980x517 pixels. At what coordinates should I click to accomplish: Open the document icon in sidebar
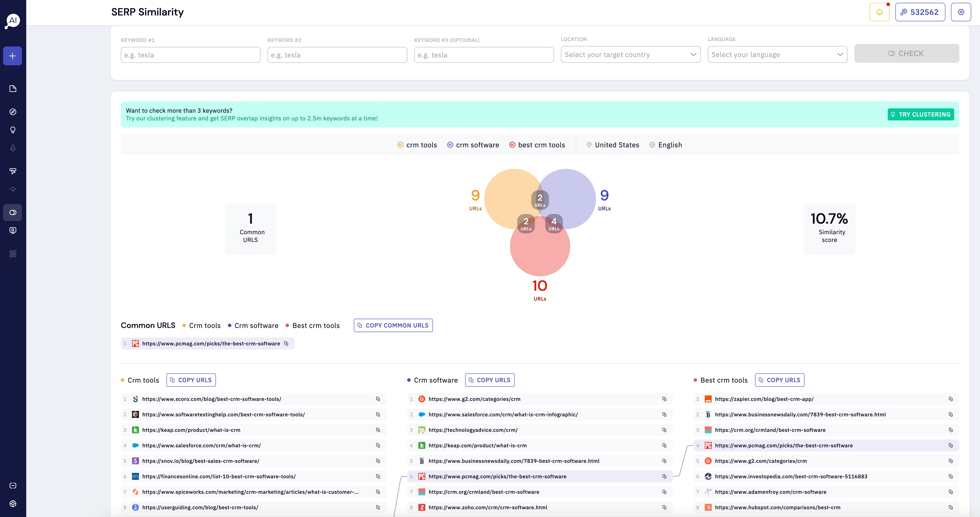[x=12, y=89]
